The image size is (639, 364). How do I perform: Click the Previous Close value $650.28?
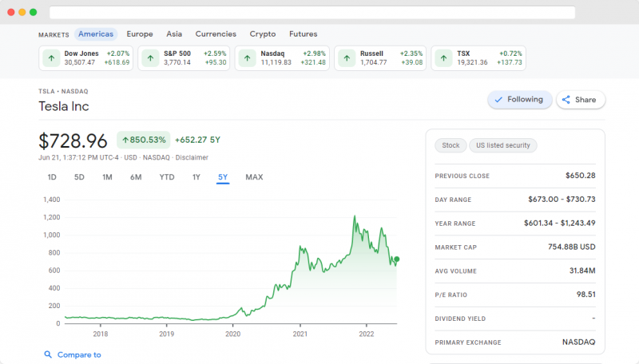pos(581,176)
